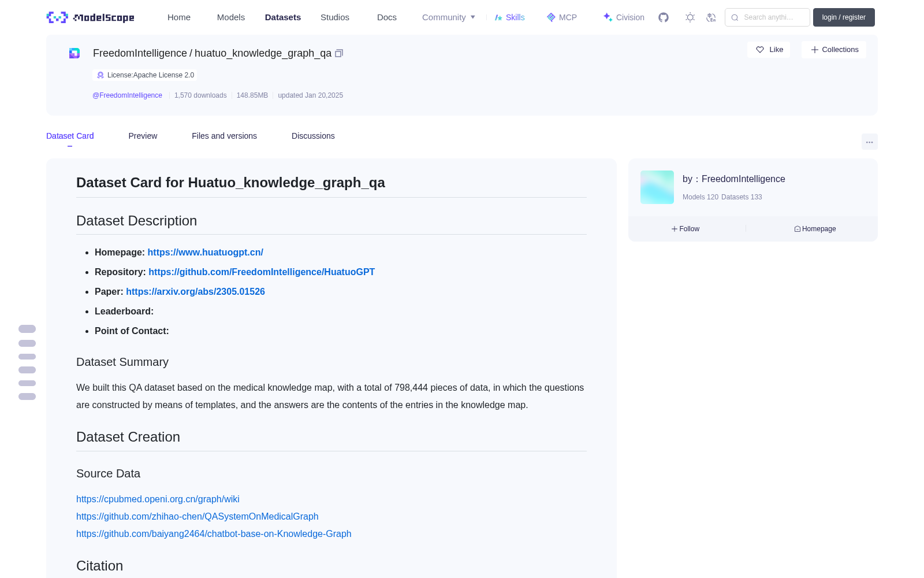Switch language with the translate icon
The image size is (924, 578).
pyautogui.click(x=711, y=17)
